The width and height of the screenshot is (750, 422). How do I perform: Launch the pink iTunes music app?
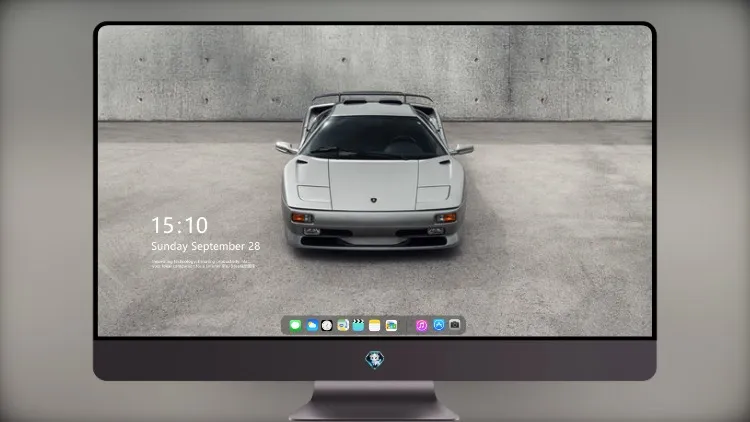click(x=421, y=325)
